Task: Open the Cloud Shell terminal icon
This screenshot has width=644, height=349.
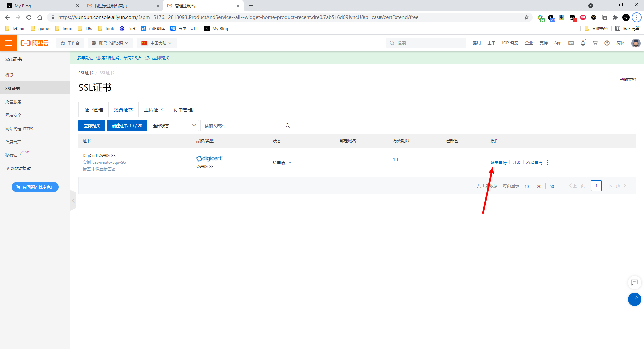Action: tap(571, 43)
